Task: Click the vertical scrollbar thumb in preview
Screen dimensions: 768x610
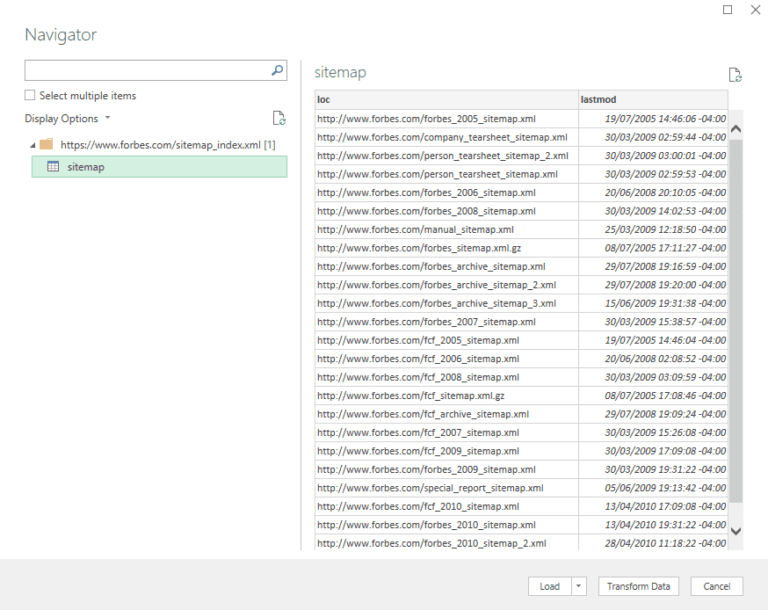Action: pos(735,321)
